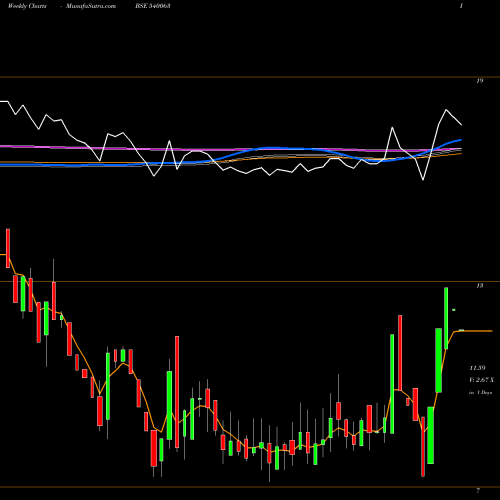Viewport: 500px width, 500px height.
Task: Click the "in 1 Days" text
Action: click(480, 393)
